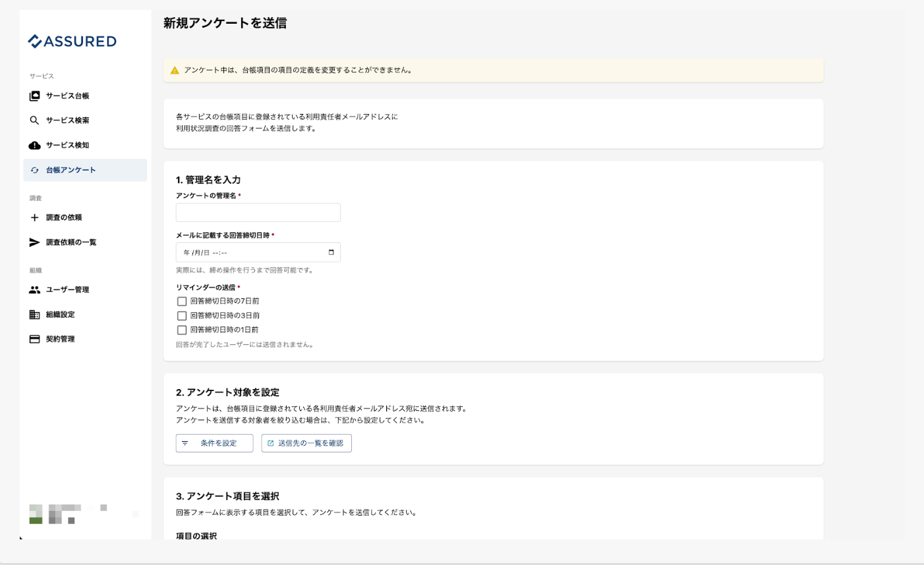
Task: Click sidebar section label 組織
Action: click(x=36, y=271)
